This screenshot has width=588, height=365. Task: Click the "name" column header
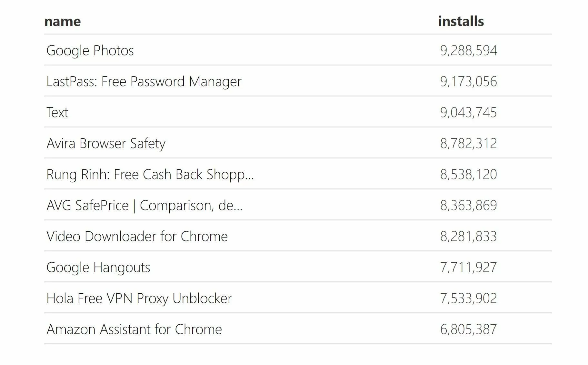(x=63, y=22)
